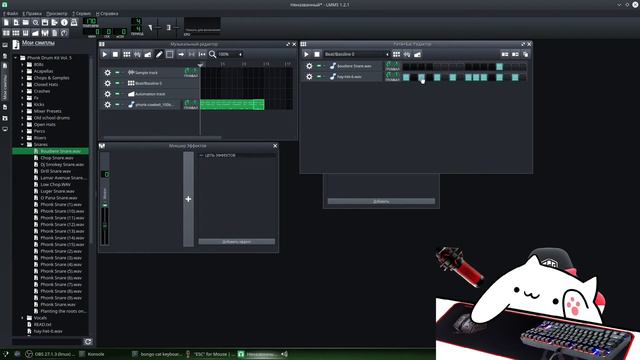
Task: Adjust volume knob of Southern Snare.wav
Action: [x=389, y=64]
